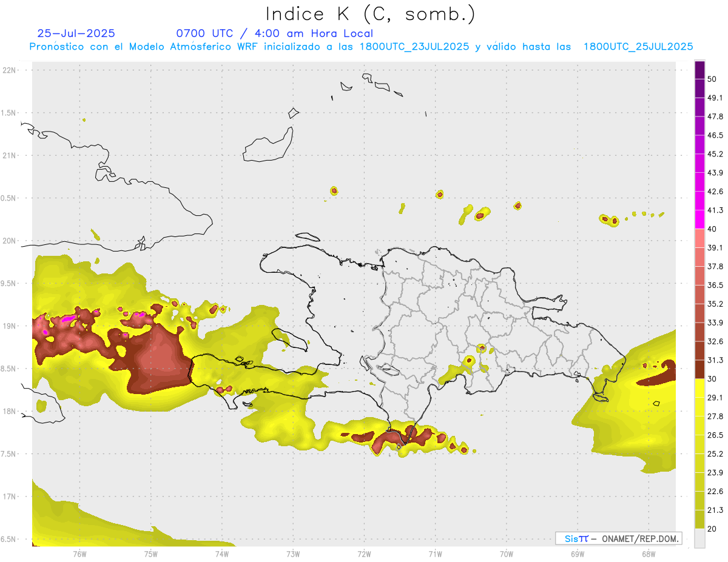Click the '22N' latitude label
Image resolution: width=728 pixels, height=562 pixels.
coord(9,70)
